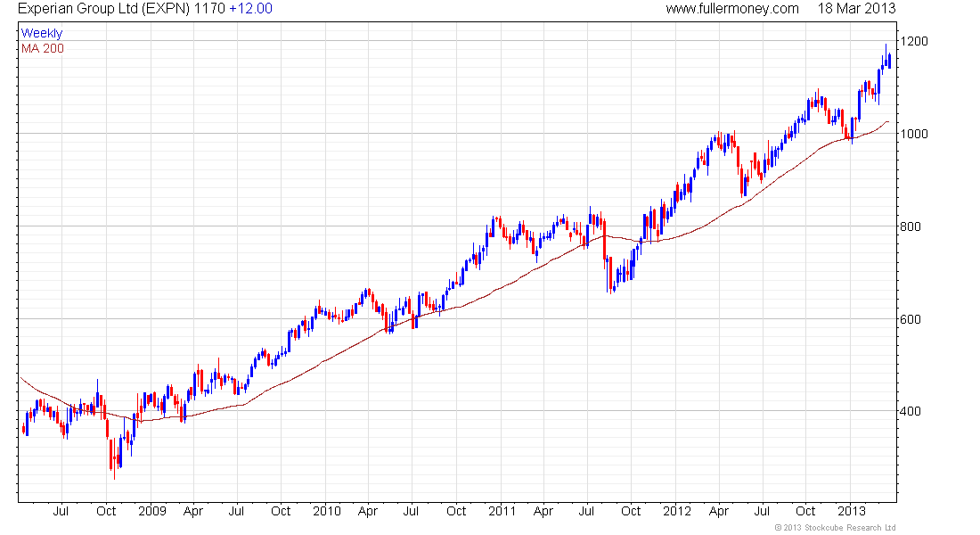This screenshot has height=535, width=980.
Task: Open the www.fullermoney.com link text
Action: pyautogui.click(x=731, y=9)
